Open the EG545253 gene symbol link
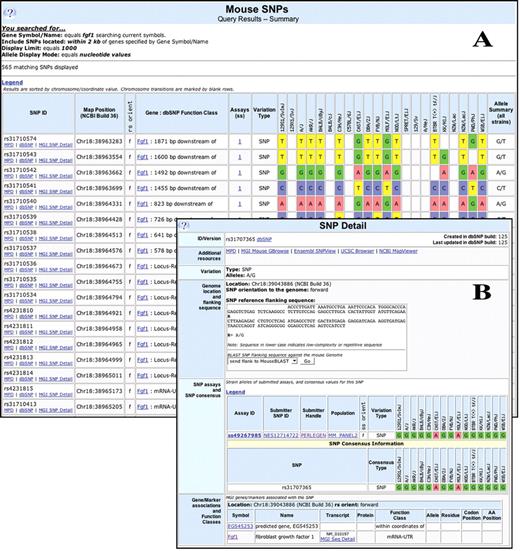The image size is (520, 551). click(240, 526)
